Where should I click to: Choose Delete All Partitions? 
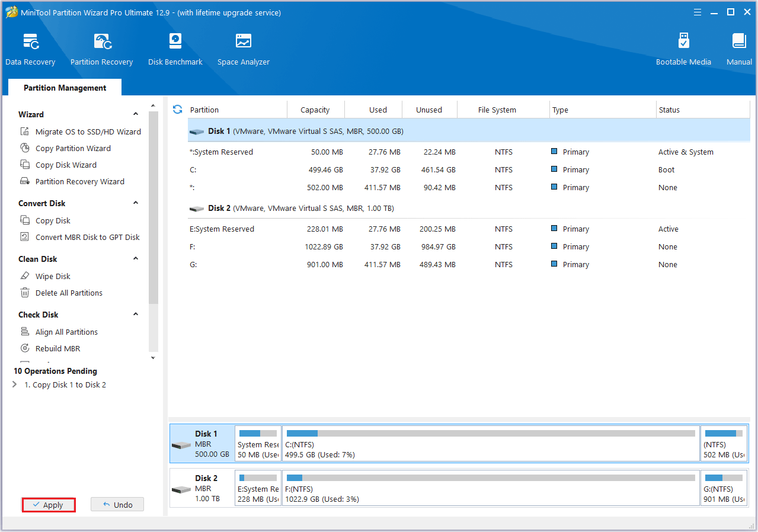click(68, 293)
